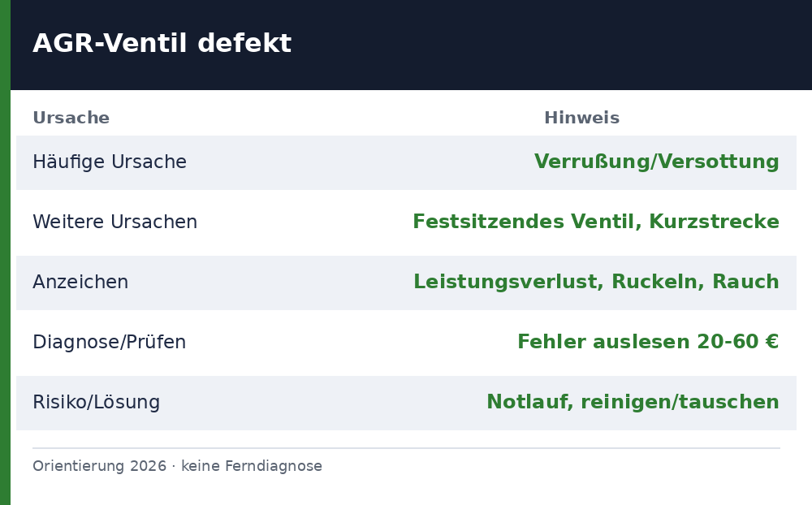812x505 pixels.
Task: Select Notlauf, reinigen/tauschen value
Action: point(633,402)
